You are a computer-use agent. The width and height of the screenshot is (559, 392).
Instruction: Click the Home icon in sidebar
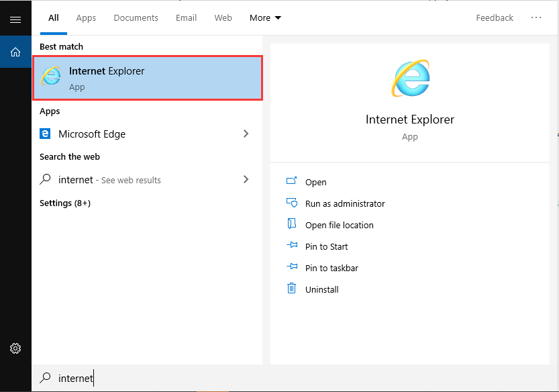coord(15,52)
